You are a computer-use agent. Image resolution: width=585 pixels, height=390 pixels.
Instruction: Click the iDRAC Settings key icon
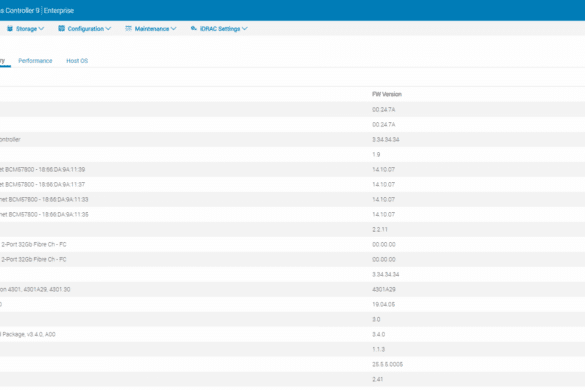[x=194, y=28]
